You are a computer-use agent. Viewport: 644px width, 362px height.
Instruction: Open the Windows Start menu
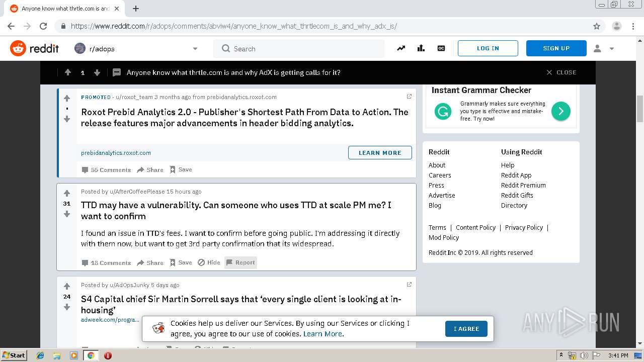[x=14, y=355]
